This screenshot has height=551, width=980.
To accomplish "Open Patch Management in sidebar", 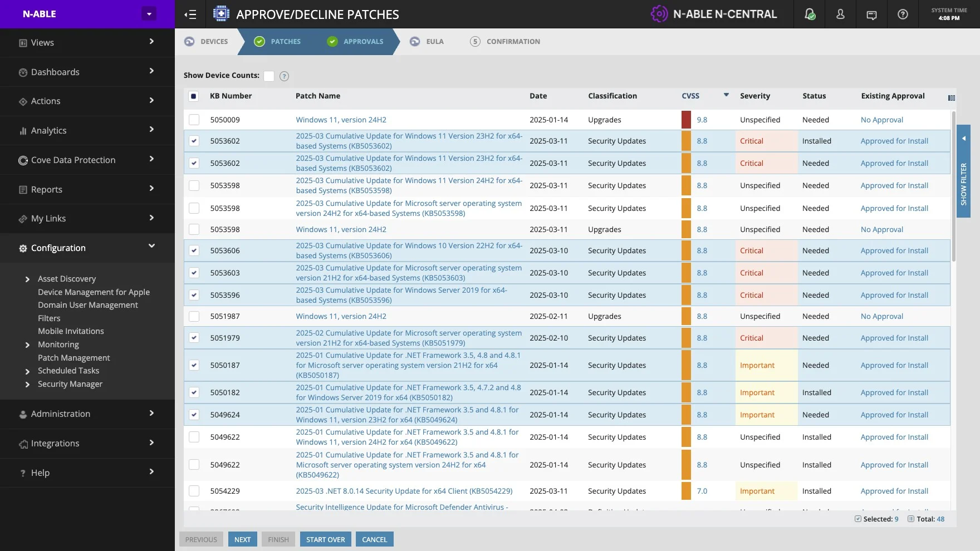I will (x=73, y=358).
